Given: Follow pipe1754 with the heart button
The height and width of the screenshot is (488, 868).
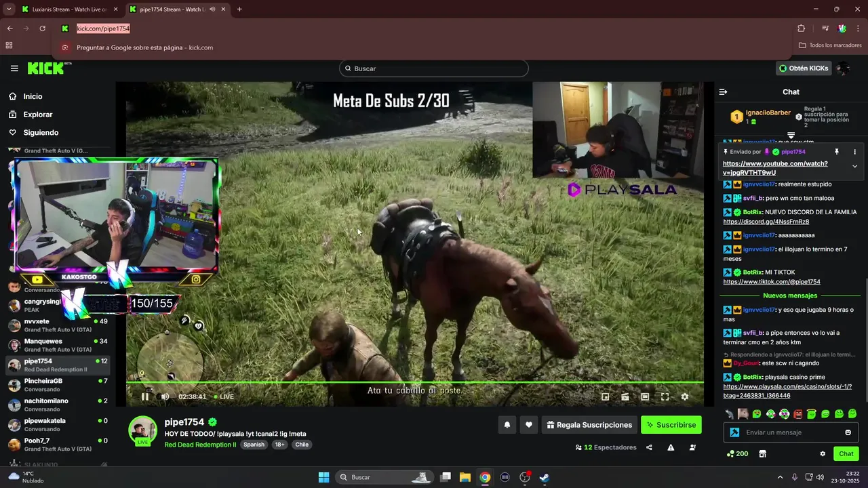Looking at the screenshot, I should 529,425.
